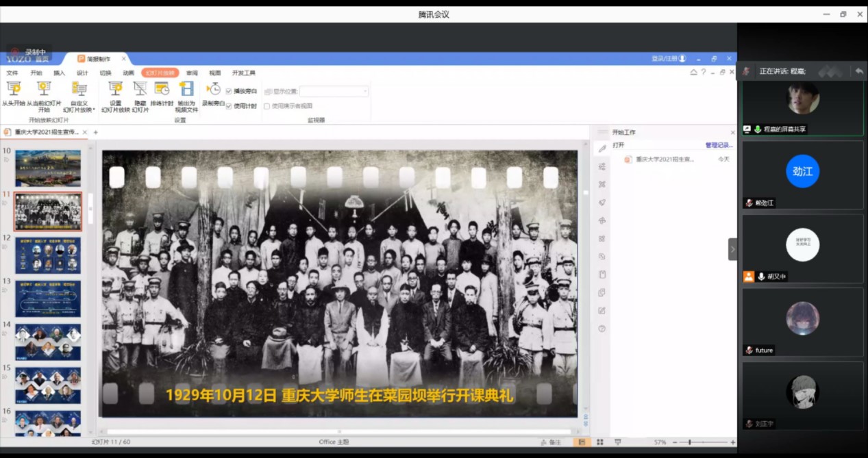This screenshot has height=458, width=868.
Task: Open the 插入 ribbon tab
Action: (x=60, y=73)
